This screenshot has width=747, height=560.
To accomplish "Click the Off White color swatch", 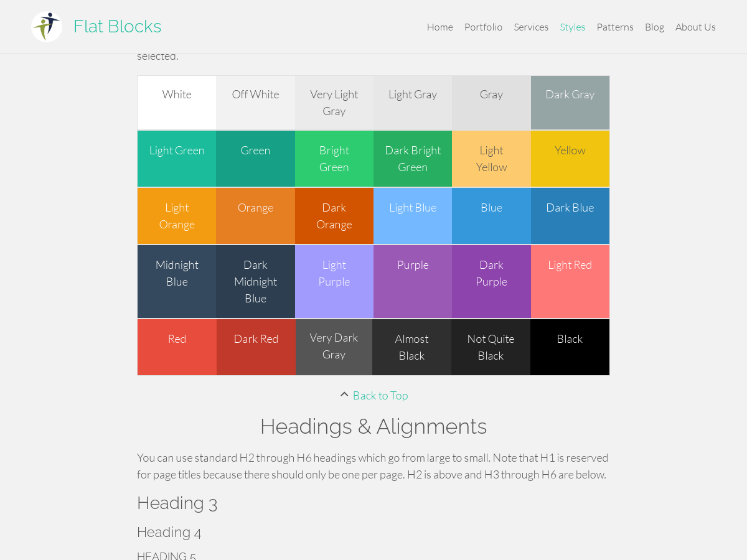I will 255,103.
